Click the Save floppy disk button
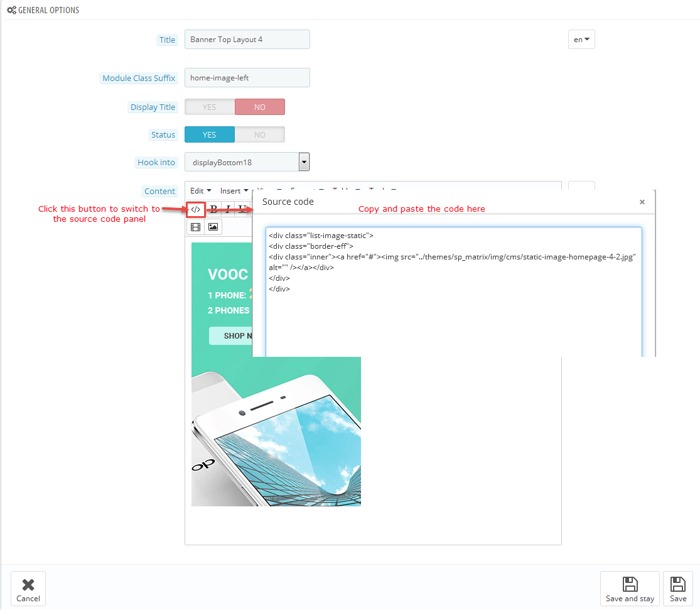This screenshot has height=610, width=700. point(677,589)
